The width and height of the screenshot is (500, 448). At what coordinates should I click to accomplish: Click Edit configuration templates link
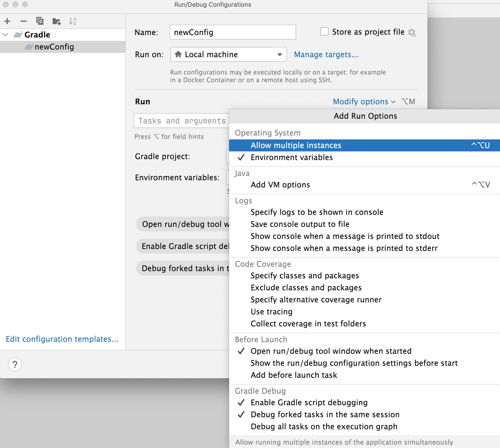pyautogui.click(x=62, y=339)
